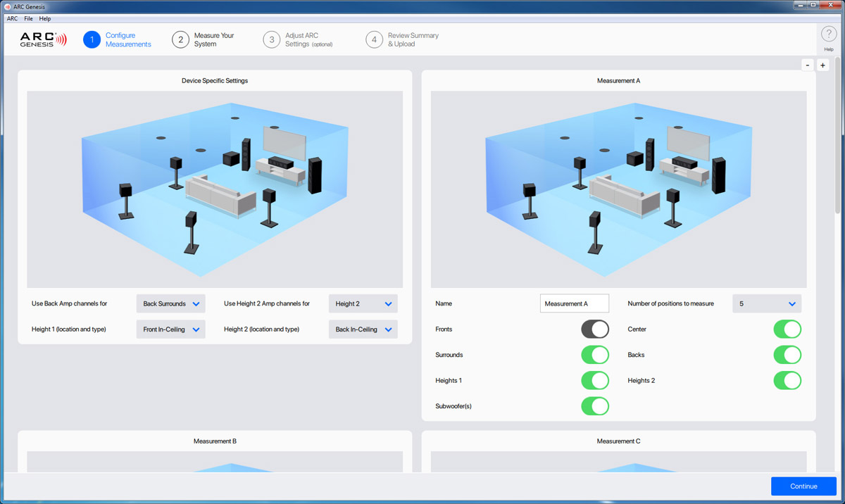The image size is (845, 504).
Task: Click the 'Use Height 2 Amp channels for' label
Action: tap(267, 304)
